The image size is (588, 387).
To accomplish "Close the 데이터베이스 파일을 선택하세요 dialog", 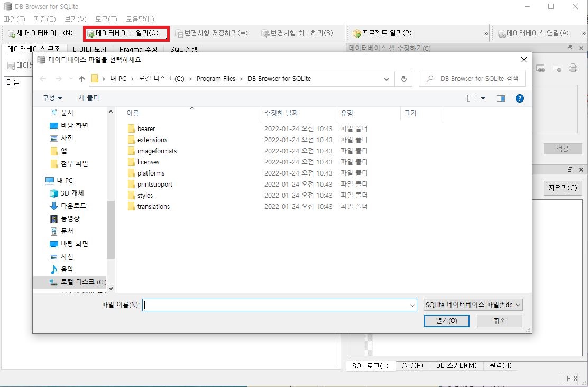I will click(524, 60).
